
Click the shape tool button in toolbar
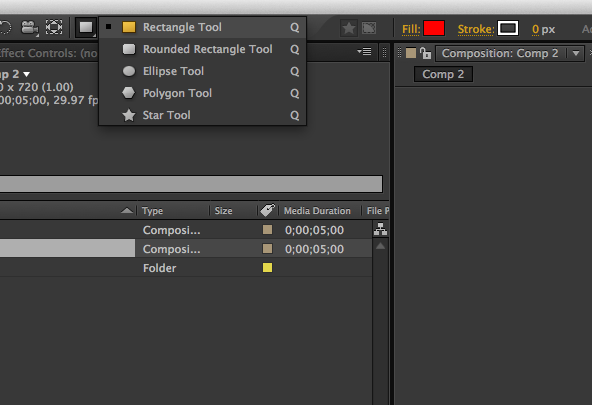coord(86,27)
